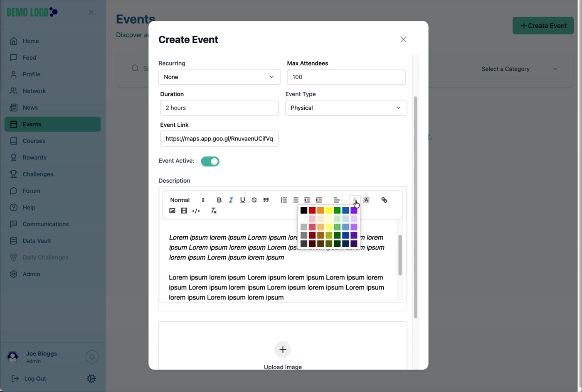Open News in the sidebar
Viewport: 582px width, 392px height.
[52, 108]
